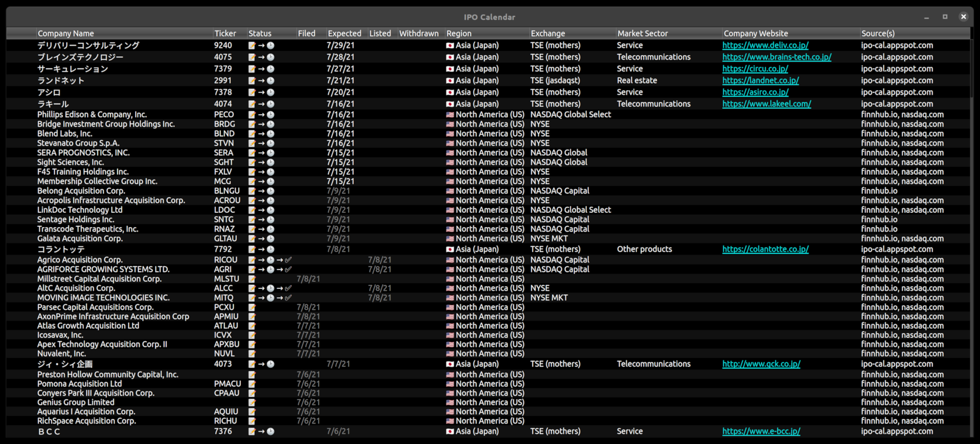This screenshot has width=980, height=444.
Task: Open the qck.co.jp website link
Action: coord(761,364)
